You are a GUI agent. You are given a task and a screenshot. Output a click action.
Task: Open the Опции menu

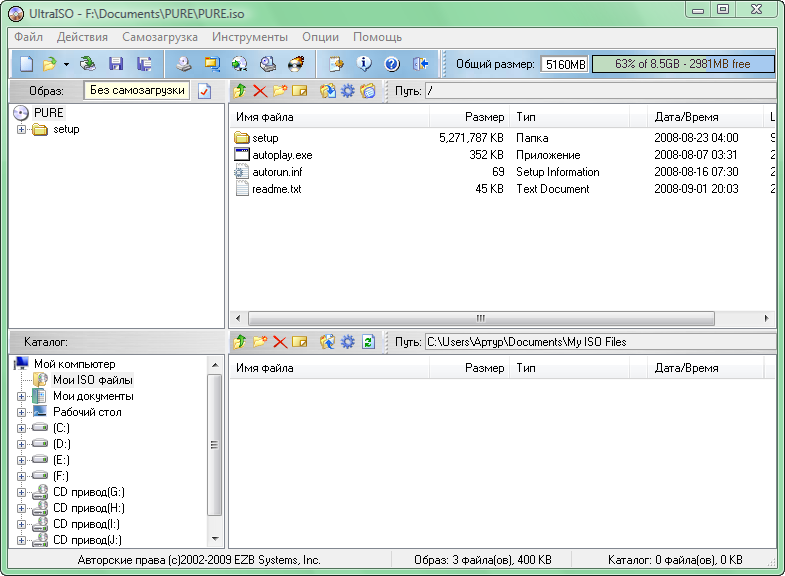click(320, 37)
